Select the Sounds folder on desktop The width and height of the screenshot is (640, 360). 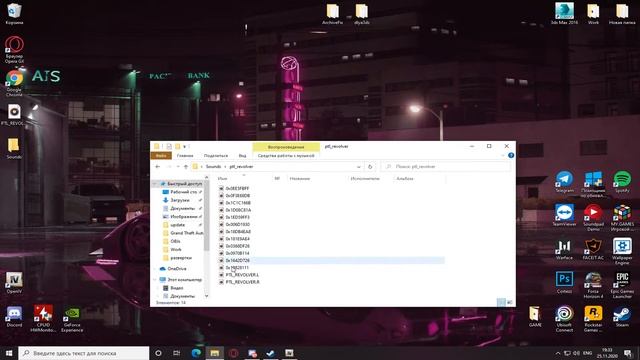(x=14, y=148)
